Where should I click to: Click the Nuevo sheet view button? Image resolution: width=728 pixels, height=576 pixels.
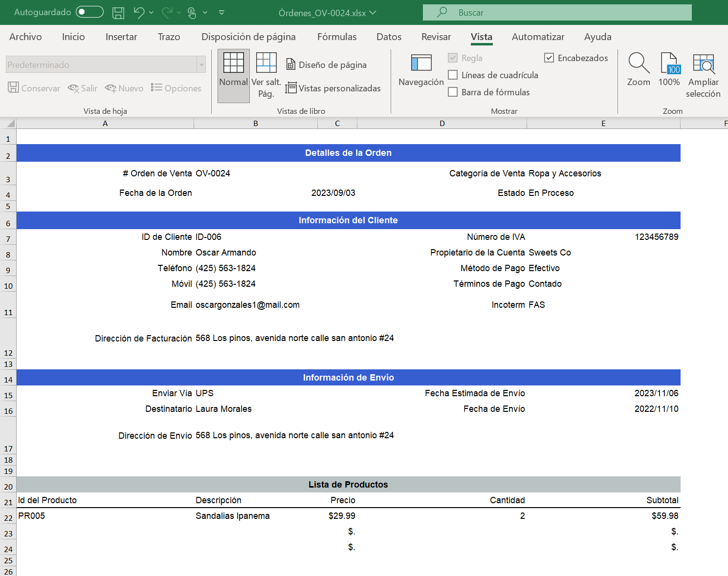click(124, 88)
